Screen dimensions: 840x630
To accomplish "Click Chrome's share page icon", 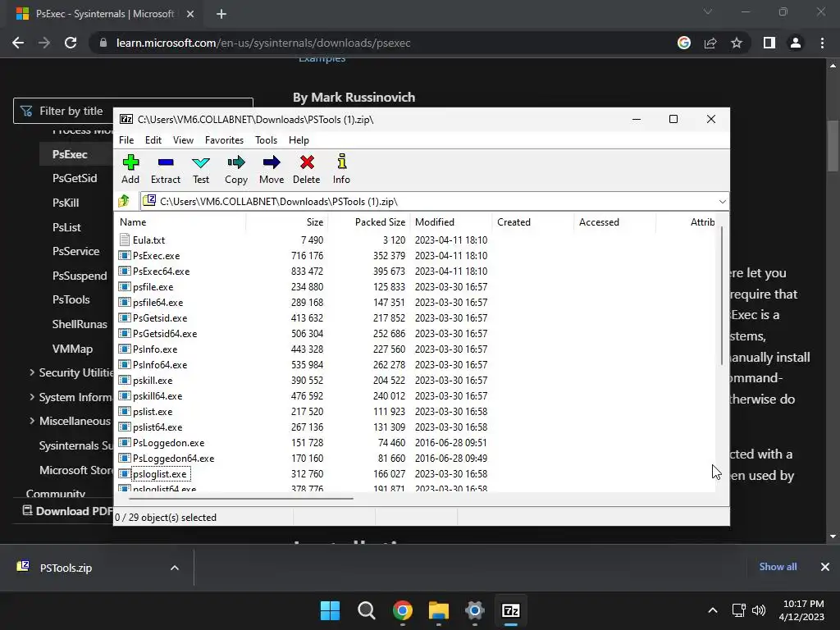I will click(710, 43).
